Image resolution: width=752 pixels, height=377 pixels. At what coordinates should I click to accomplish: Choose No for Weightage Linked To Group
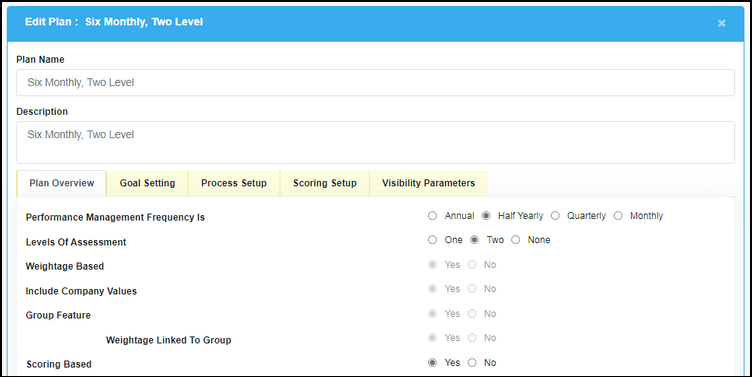point(472,338)
